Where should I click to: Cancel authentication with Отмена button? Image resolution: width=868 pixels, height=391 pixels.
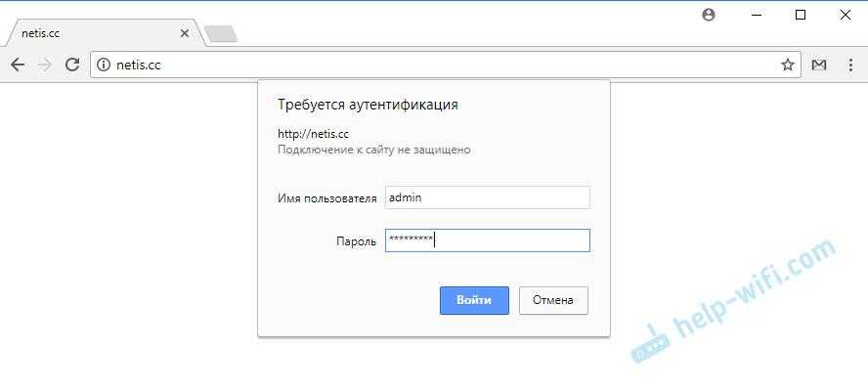[x=553, y=300]
